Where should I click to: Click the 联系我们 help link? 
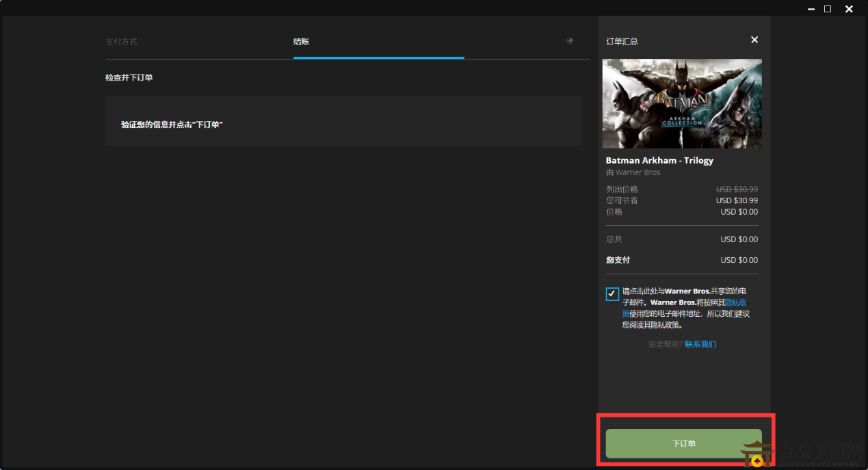point(700,344)
